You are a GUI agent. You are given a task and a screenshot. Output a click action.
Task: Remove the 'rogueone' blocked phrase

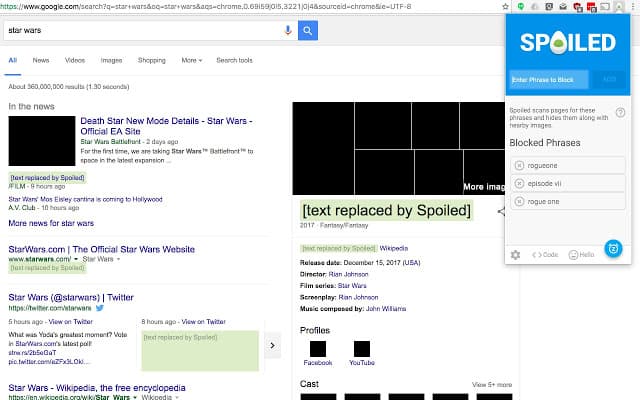(x=519, y=164)
